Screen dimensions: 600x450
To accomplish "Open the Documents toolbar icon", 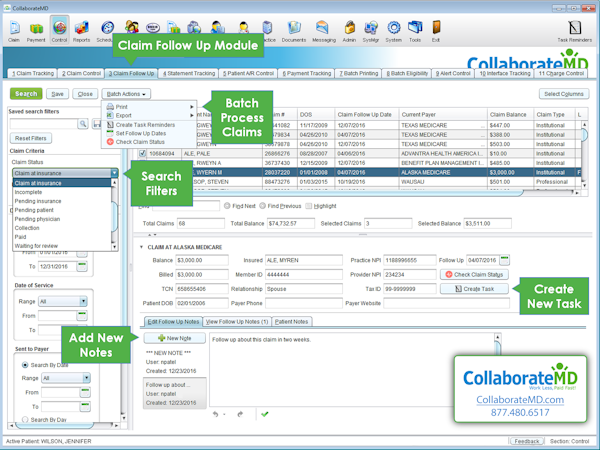I will click(293, 29).
